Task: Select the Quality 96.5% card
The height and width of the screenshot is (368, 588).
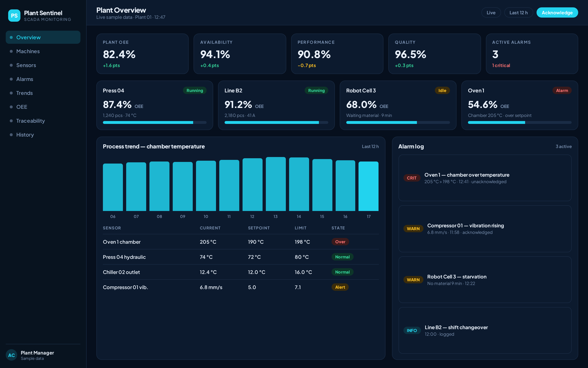Action: tap(434, 54)
